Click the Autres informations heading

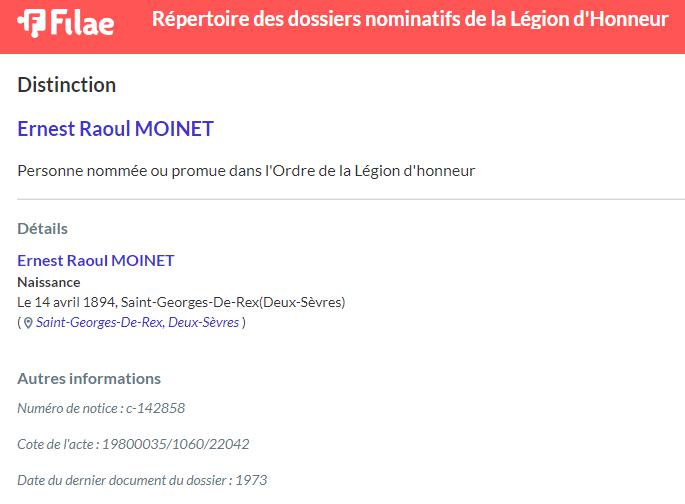click(89, 378)
